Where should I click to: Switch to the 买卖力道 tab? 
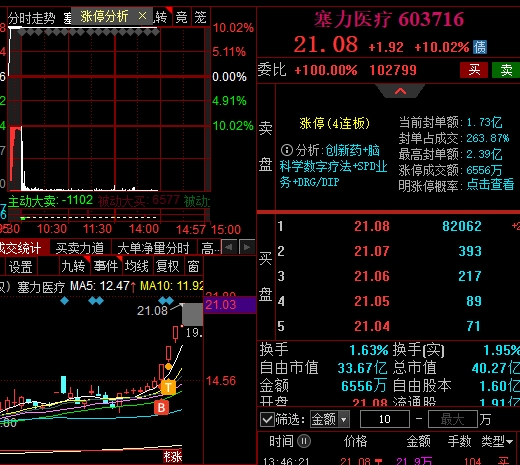point(80,248)
